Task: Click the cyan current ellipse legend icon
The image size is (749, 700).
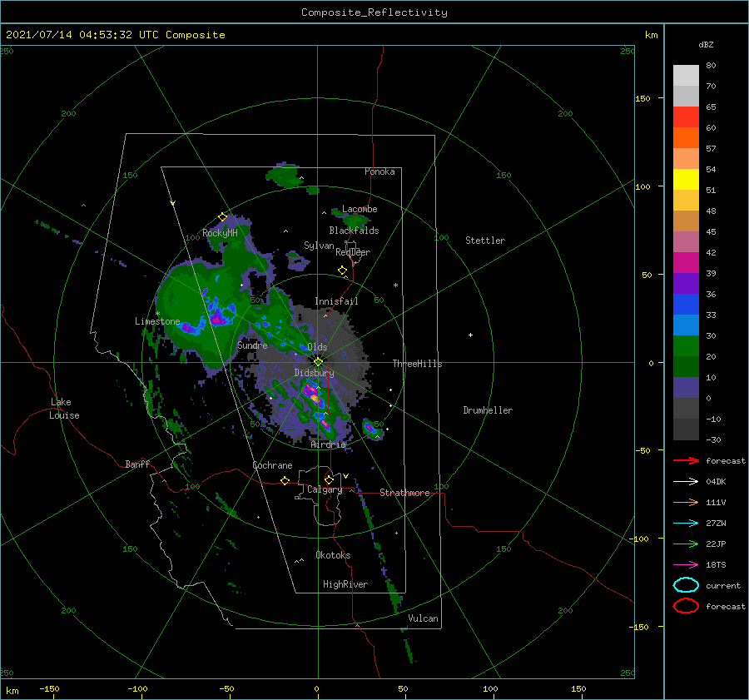Action: pyautogui.click(x=686, y=585)
